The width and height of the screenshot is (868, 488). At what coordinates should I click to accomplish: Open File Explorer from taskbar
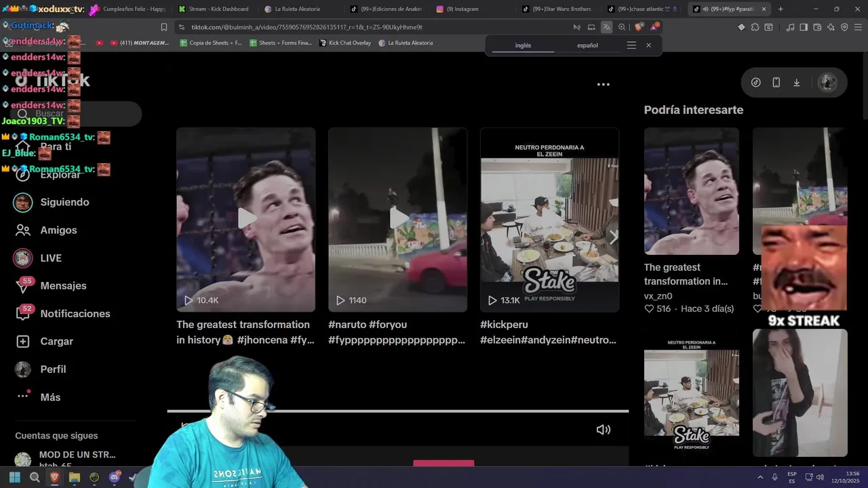[75, 477]
